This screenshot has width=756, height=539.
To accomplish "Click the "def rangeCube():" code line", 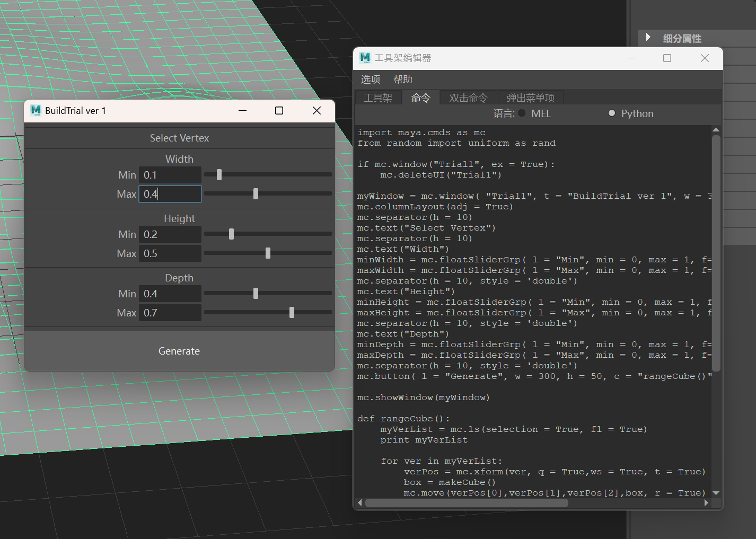I will (403, 419).
